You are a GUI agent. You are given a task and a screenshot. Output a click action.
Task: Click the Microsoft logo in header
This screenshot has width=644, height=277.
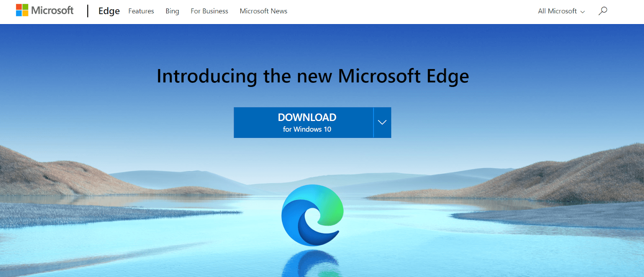(45, 10)
